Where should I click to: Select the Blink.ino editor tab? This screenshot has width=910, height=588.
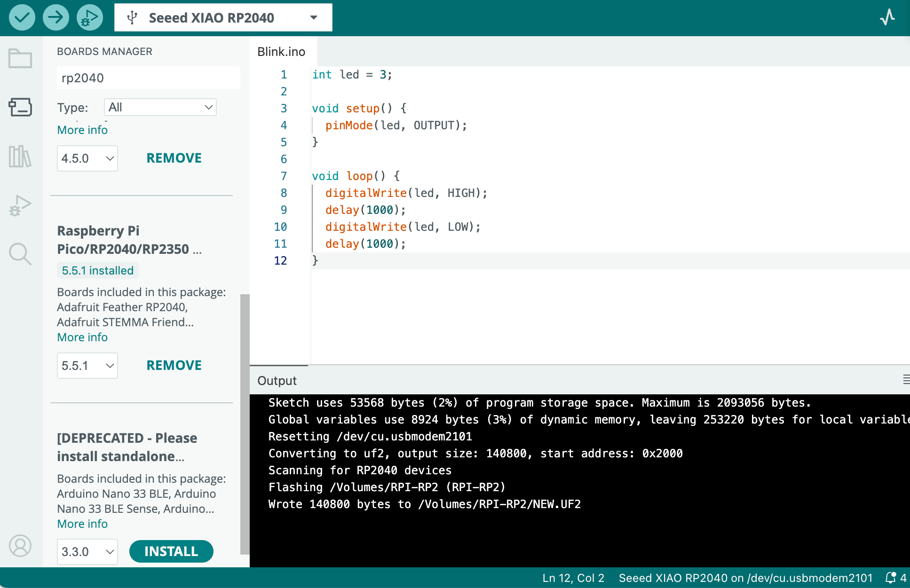pyautogui.click(x=281, y=52)
